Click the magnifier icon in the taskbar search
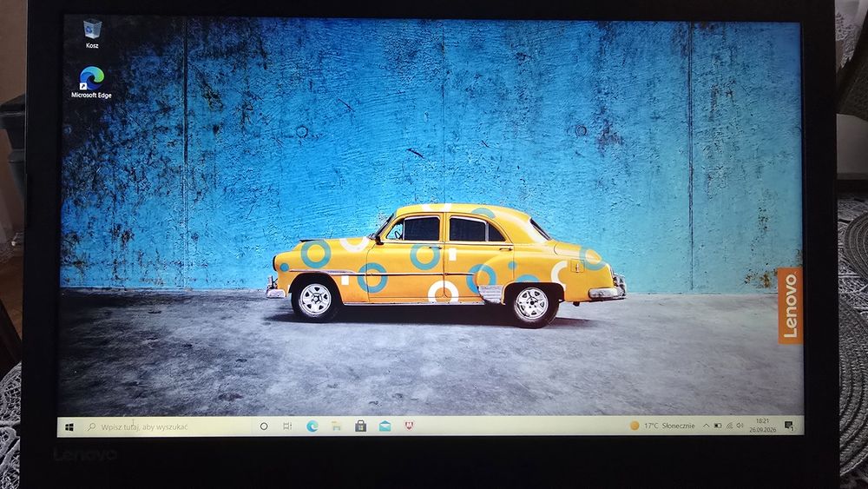This screenshot has width=868, height=489. [x=91, y=427]
